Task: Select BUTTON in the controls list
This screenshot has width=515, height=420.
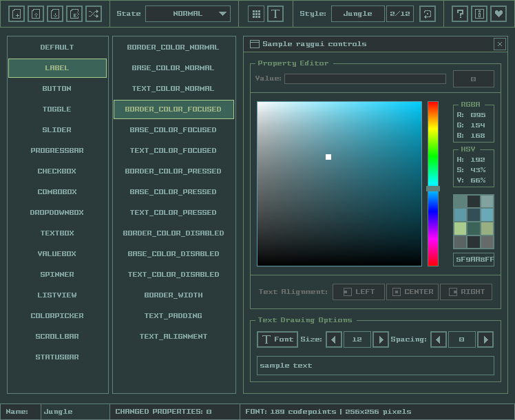Action: point(57,89)
